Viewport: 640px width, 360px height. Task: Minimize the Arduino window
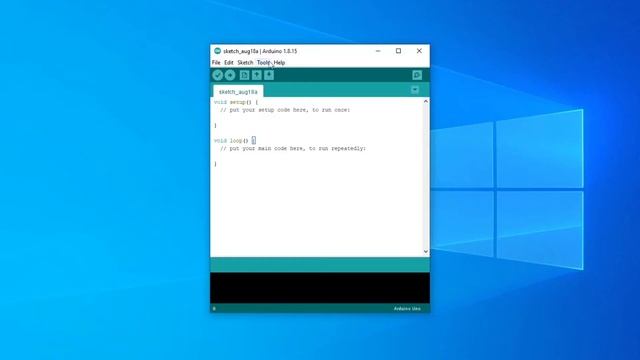click(378, 51)
